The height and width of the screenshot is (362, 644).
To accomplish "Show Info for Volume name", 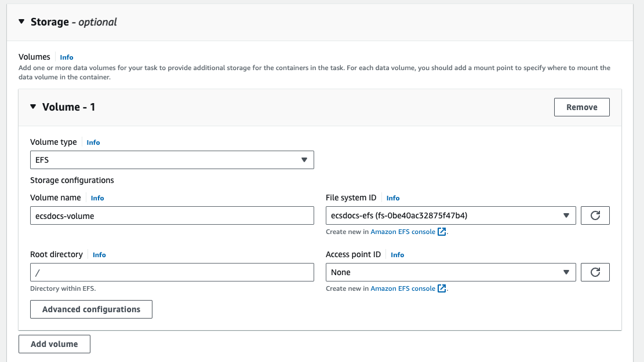I will click(97, 198).
